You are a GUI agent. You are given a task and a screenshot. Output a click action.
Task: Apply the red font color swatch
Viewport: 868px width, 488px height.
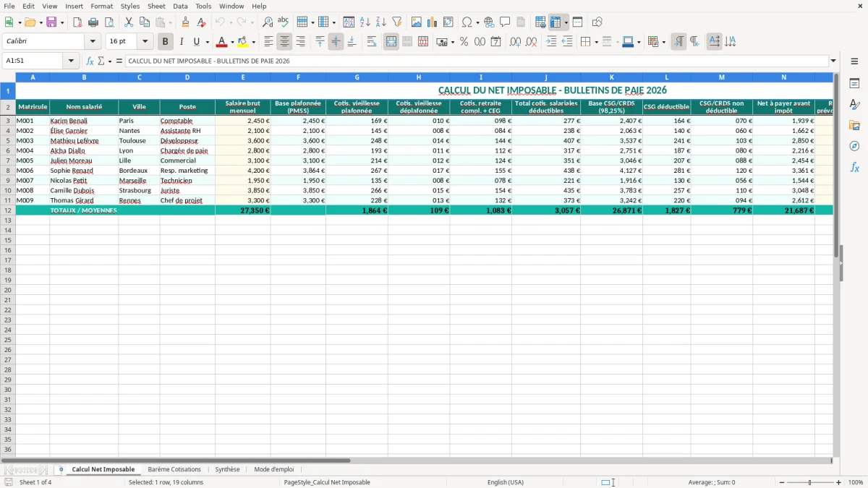[x=222, y=42]
